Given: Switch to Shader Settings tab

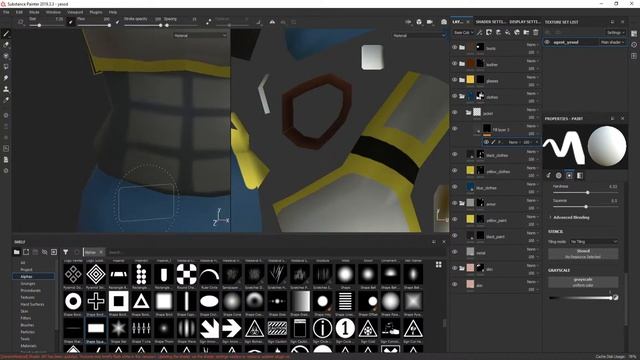Looking at the screenshot, I should point(490,22).
